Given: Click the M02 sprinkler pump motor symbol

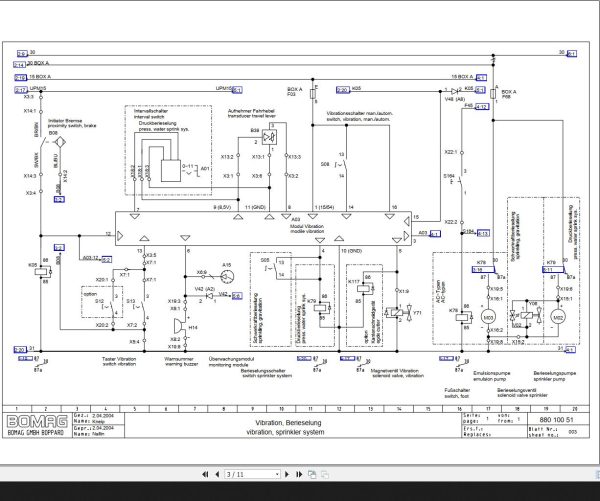Looking at the screenshot, I should [558, 317].
